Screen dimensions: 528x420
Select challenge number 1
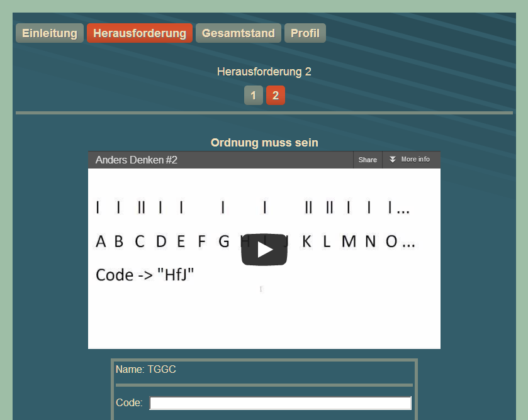tap(253, 96)
